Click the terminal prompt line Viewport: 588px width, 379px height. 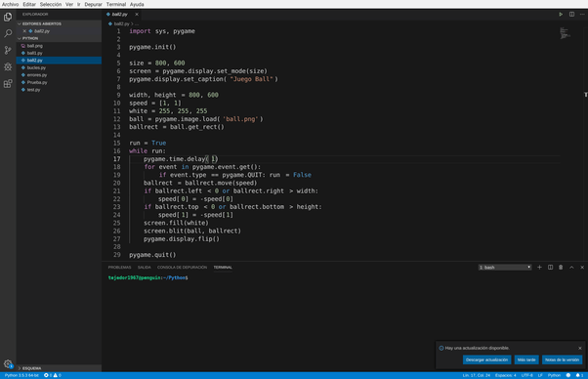pyautogui.click(x=148, y=277)
